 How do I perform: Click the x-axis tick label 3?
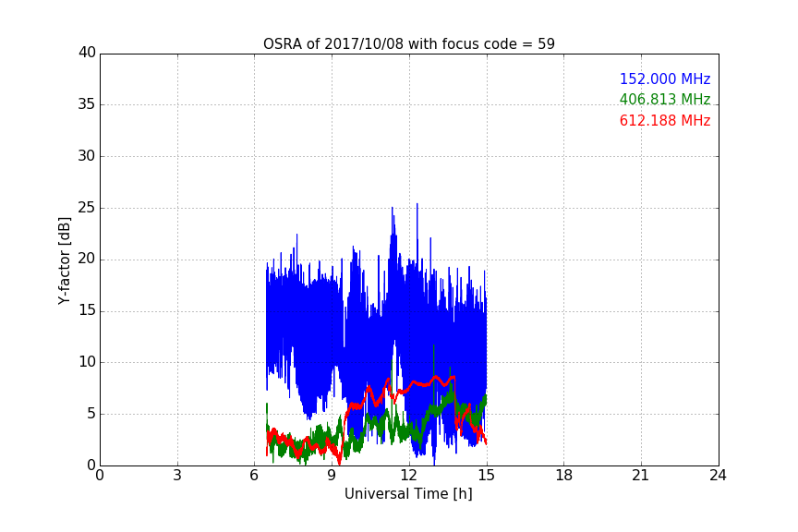pos(177,476)
